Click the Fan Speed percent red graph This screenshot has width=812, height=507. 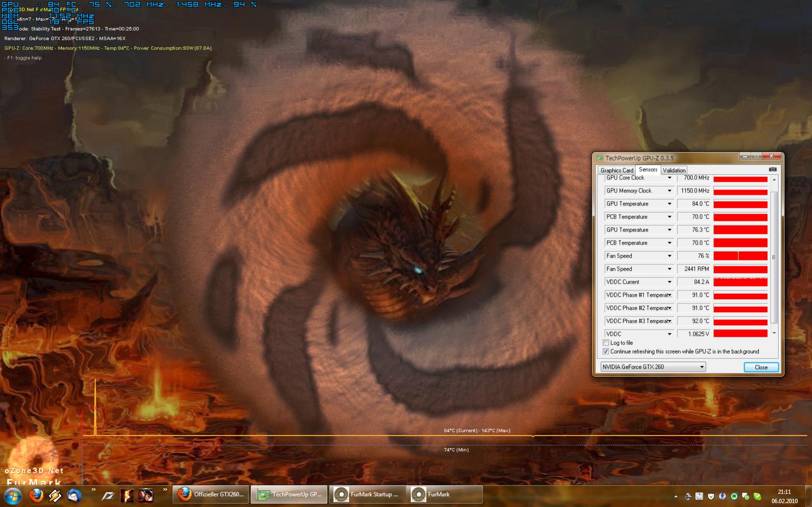coord(740,256)
